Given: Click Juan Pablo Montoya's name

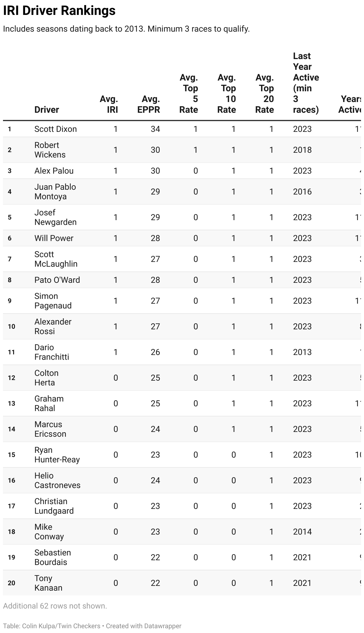Looking at the screenshot, I should click(55, 192).
